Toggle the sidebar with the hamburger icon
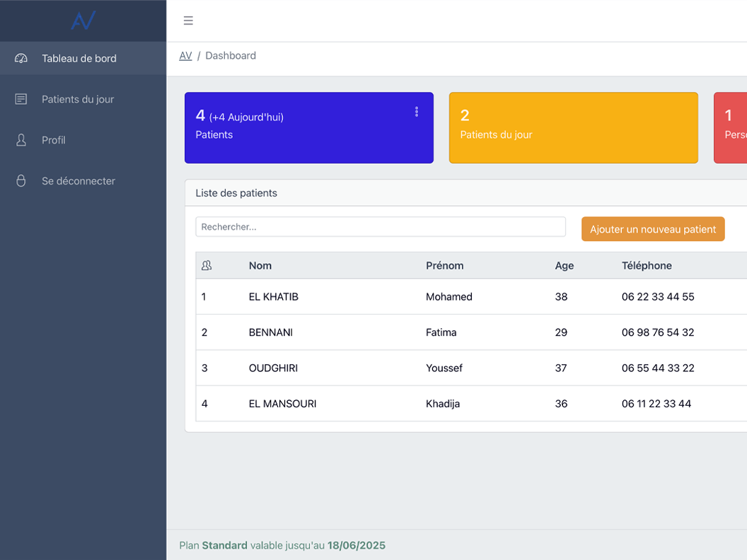 188,21
